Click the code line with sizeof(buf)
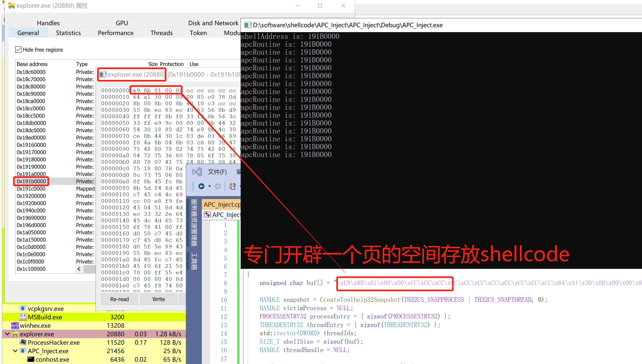Image resolution: width=642 pixels, height=364 pixels. tap(311, 342)
